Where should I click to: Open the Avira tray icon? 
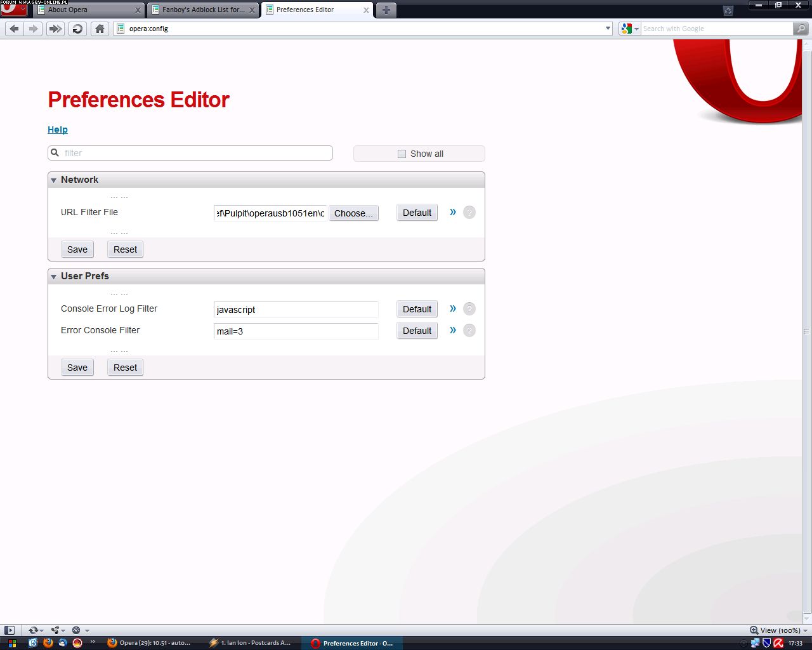[x=778, y=643]
